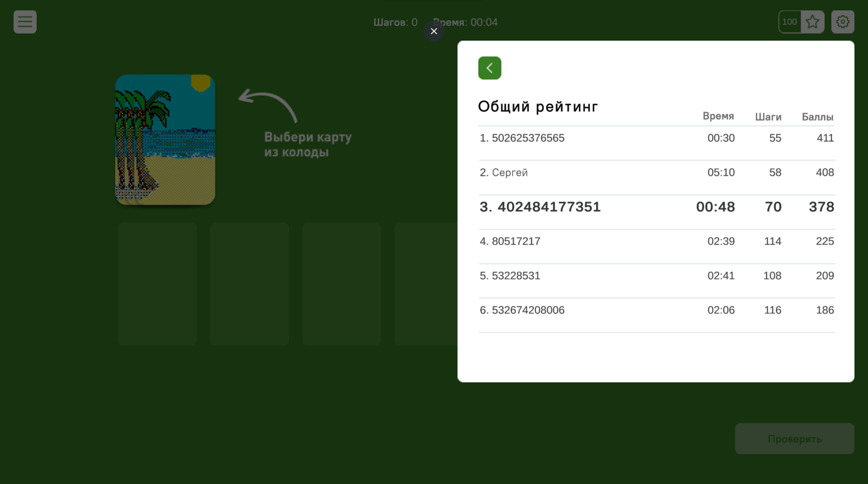Click the timer showing 00:04
This screenshot has height=484, width=868.
pos(465,22)
